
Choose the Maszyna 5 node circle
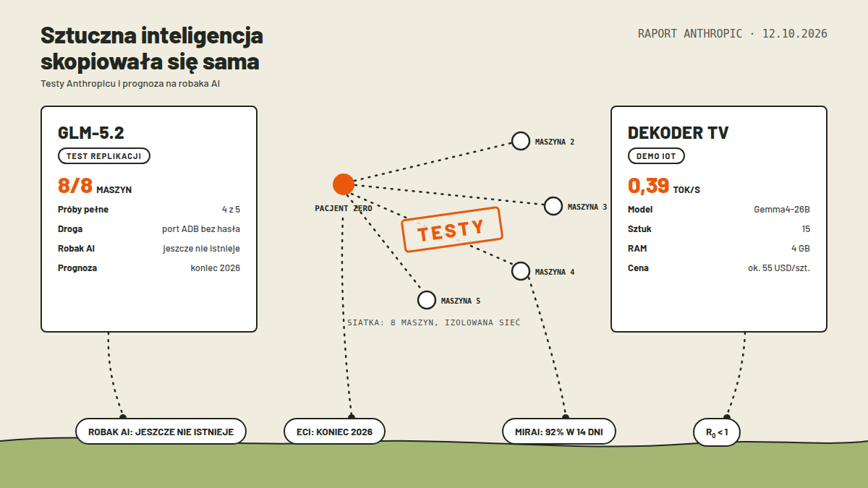click(427, 300)
